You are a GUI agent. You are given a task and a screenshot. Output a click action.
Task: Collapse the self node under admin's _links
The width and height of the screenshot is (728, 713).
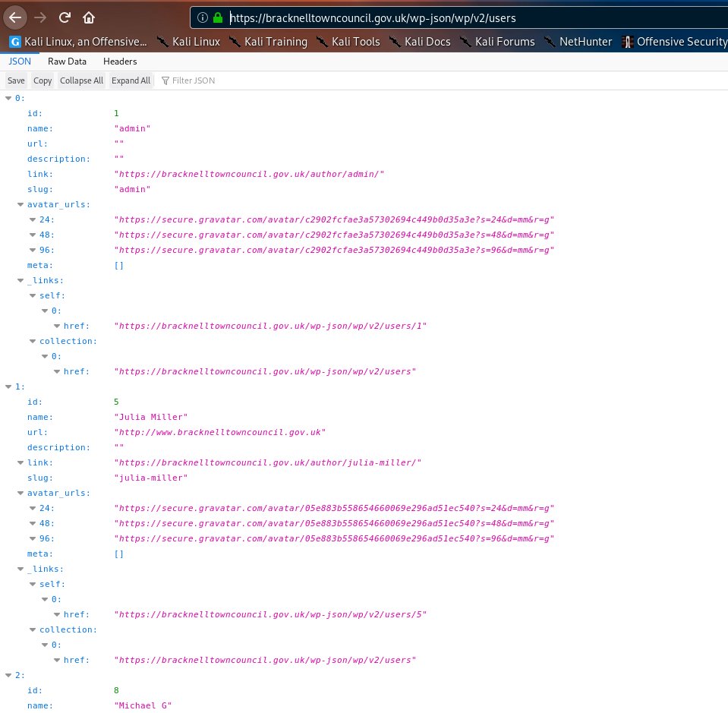pos(33,295)
